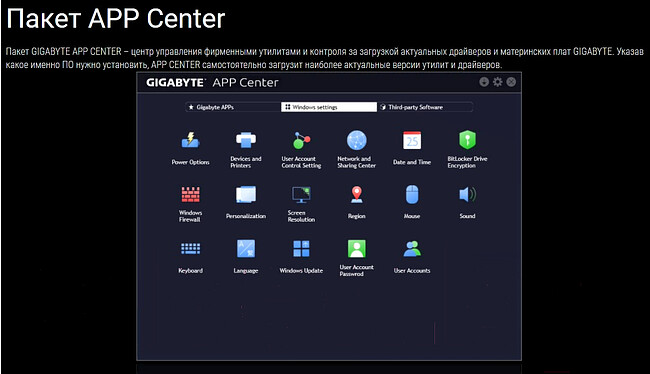
Task: Select the Windows settings tab
Action: (329, 107)
